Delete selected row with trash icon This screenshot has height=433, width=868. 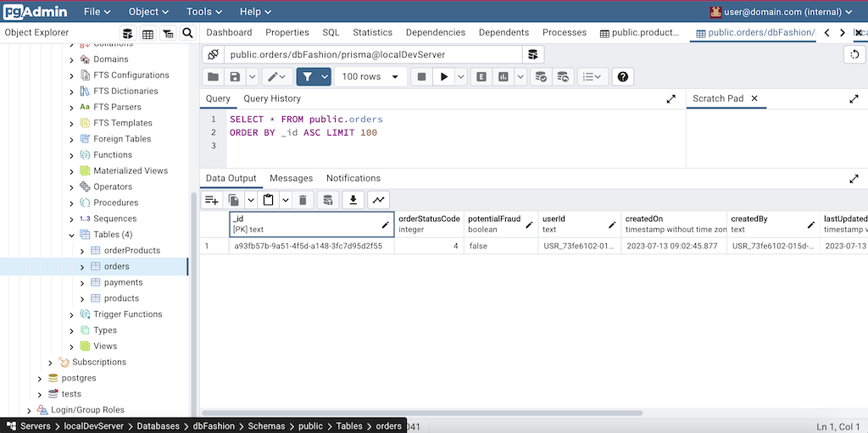(x=303, y=200)
